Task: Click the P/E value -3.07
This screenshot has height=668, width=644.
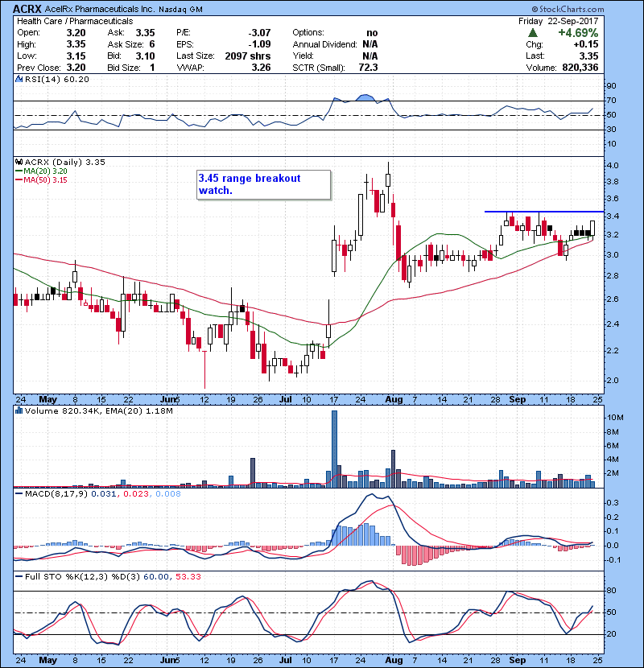Action: tap(259, 33)
